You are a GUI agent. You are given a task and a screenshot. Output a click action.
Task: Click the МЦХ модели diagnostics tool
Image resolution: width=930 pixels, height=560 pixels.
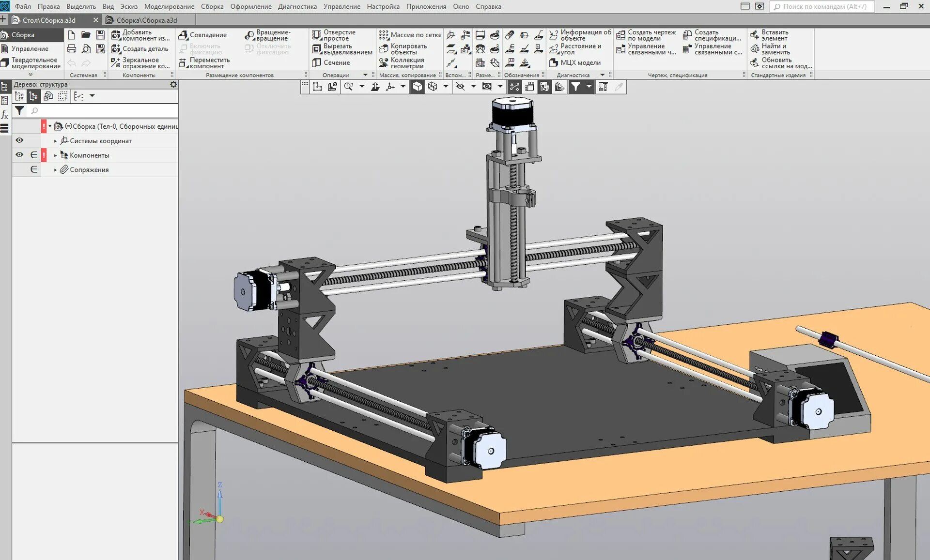pos(575,62)
